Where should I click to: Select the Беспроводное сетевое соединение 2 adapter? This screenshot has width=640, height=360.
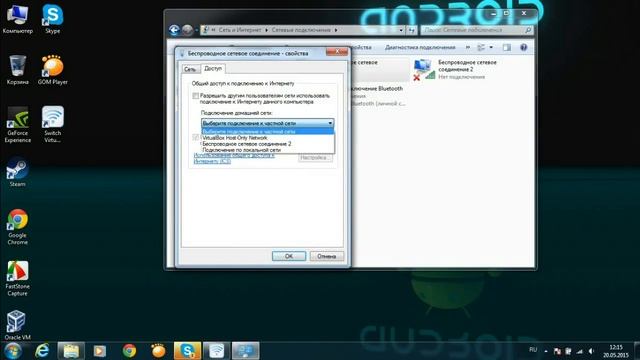click(455, 69)
